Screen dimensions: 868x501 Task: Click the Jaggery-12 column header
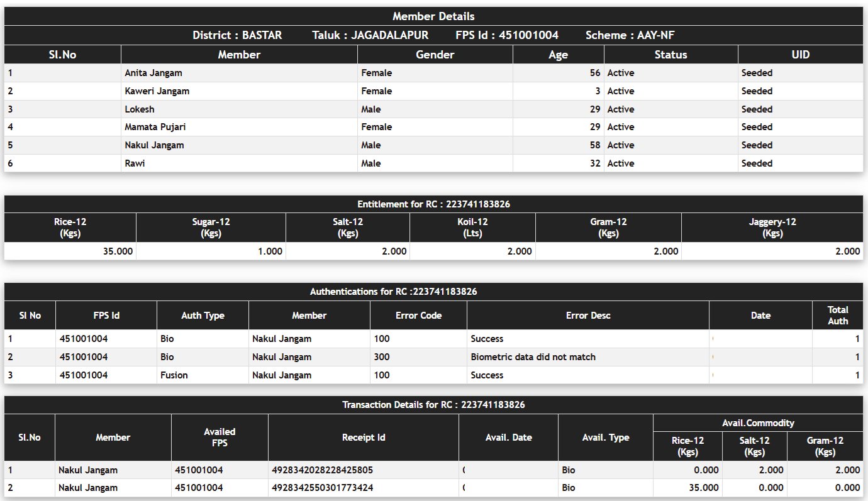point(772,228)
